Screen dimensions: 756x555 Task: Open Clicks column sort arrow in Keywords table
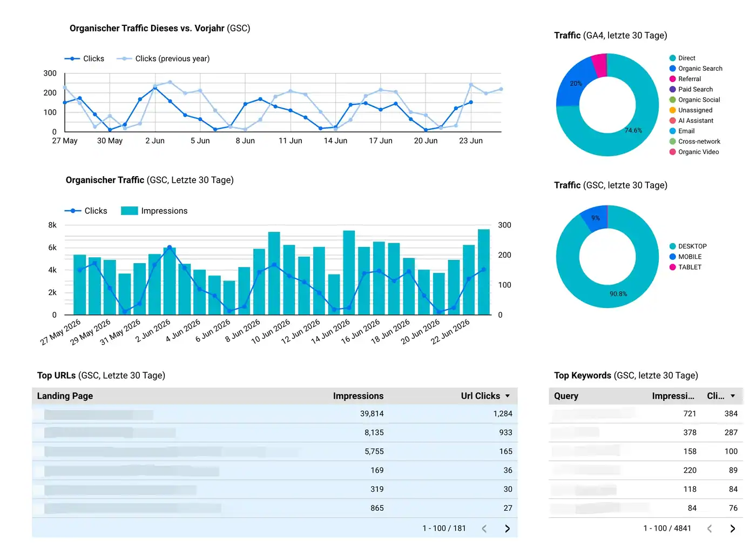tap(733, 396)
